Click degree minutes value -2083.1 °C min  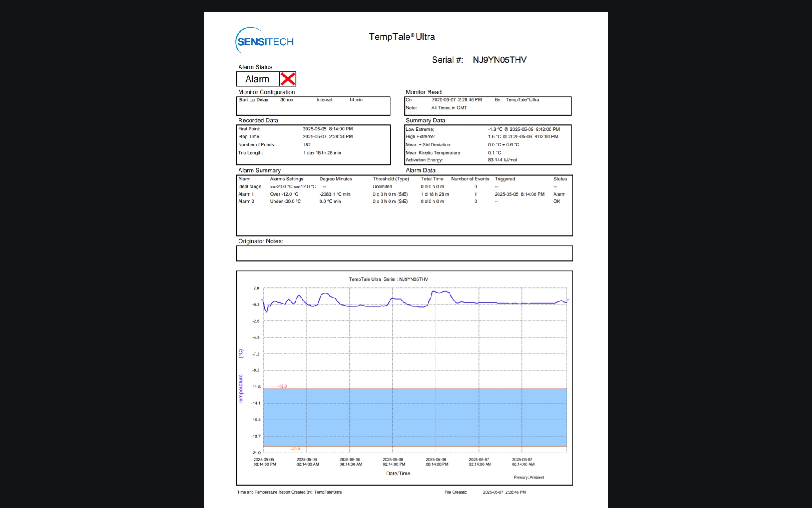[335, 194]
